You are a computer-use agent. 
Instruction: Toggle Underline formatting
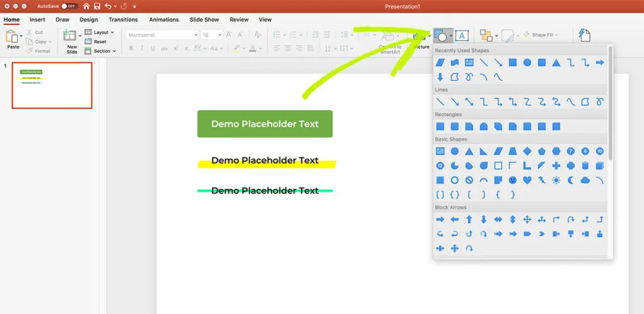point(153,48)
